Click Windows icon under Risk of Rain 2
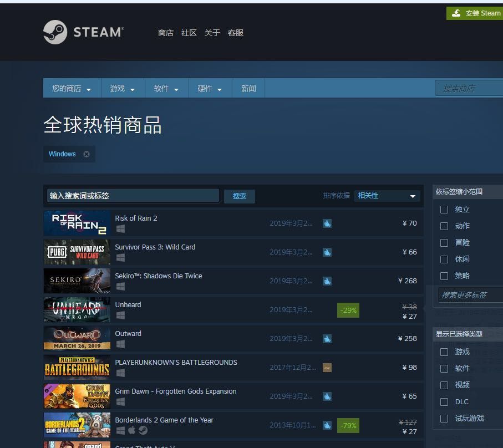This screenshot has width=503, height=448. tap(120, 228)
